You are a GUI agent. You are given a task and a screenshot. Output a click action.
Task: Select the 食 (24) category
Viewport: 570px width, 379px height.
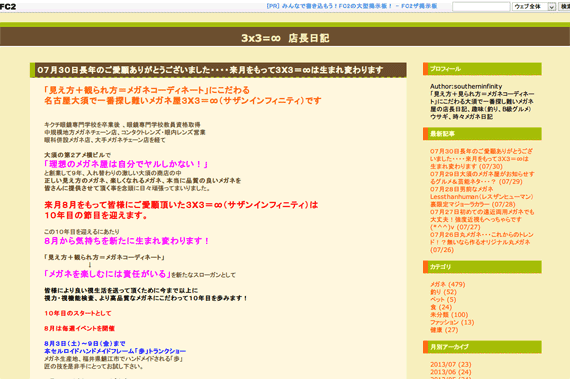click(441, 307)
